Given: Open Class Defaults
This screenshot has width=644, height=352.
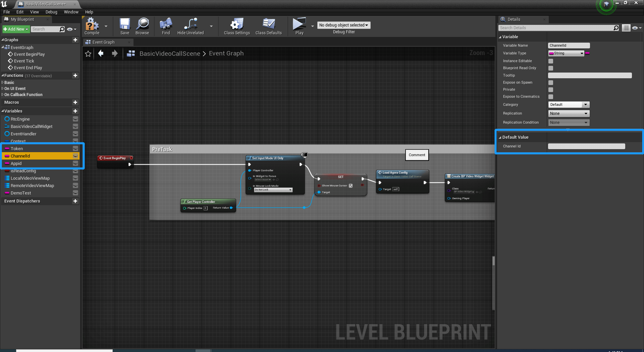Looking at the screenshot, I should click(269, 26).
